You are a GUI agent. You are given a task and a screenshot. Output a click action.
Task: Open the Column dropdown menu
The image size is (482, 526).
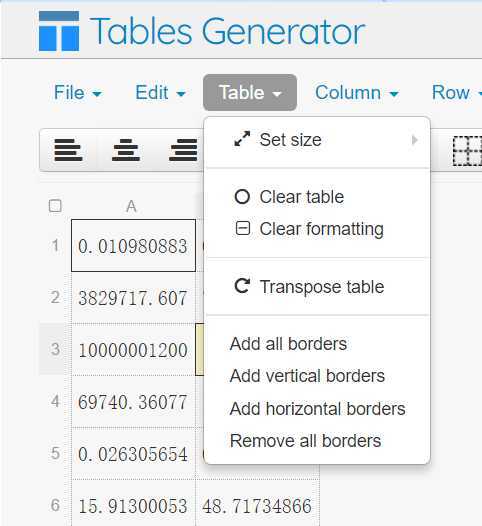pyautogui.click(x=357, y=93)
